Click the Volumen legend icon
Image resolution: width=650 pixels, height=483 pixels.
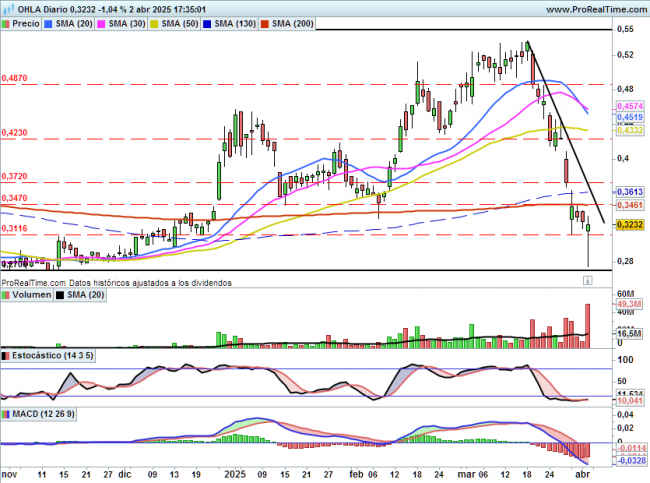pos(5,295)
